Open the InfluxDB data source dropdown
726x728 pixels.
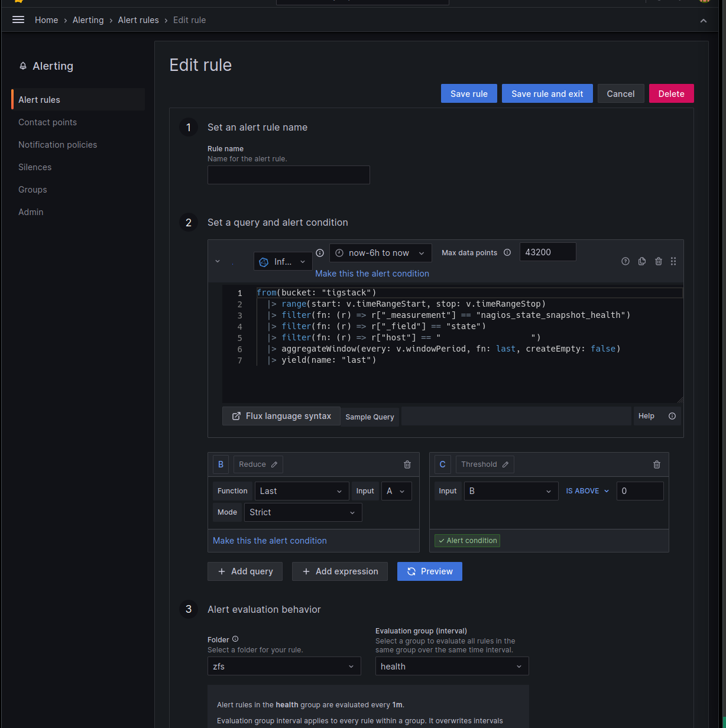(283, 262)
